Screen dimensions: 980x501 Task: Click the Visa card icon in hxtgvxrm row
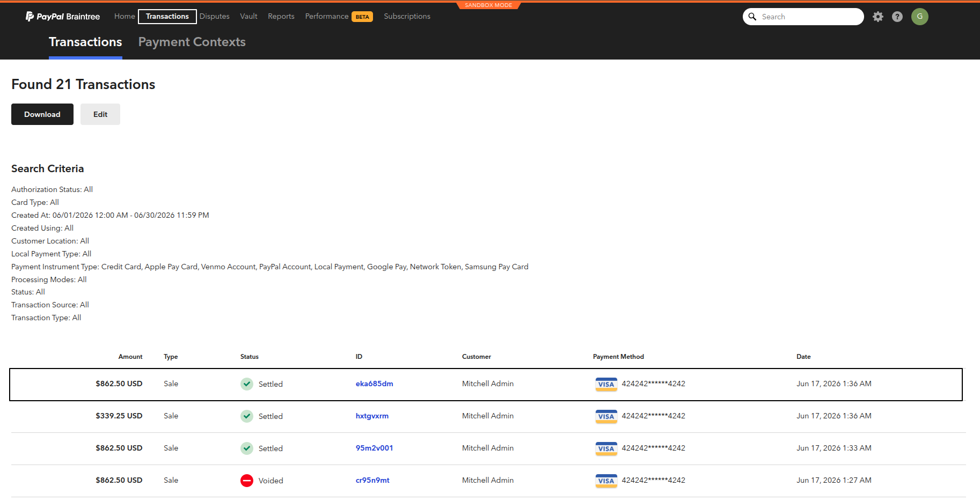(x=606, y=416)
